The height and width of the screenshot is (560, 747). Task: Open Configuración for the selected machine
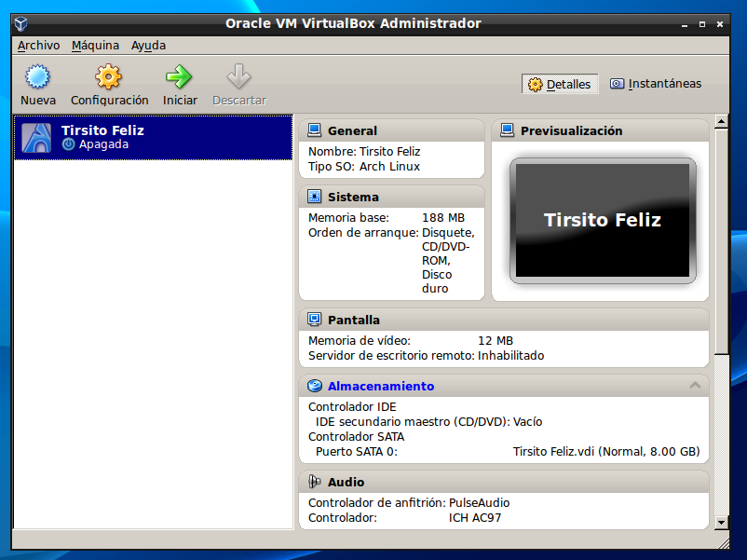[x=108, y=83]
